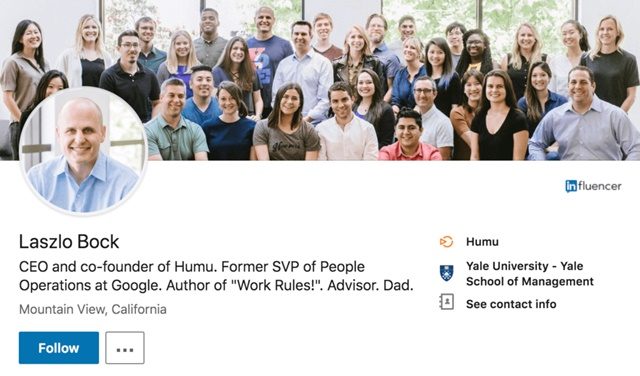This screenshot has height=376, width=640.
Task: Click "Work Rules!" in the headline
Action: coord(276,285)
